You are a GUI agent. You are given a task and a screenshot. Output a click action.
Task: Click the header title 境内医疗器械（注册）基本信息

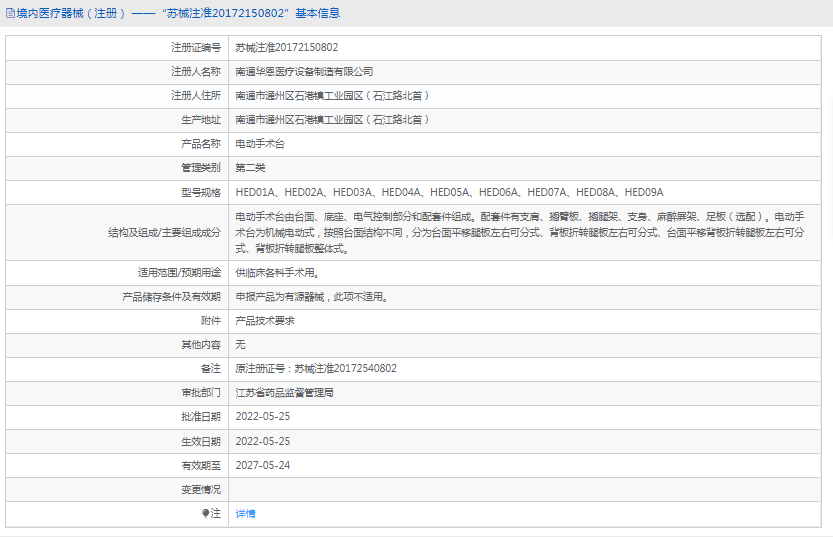point(178,13)
